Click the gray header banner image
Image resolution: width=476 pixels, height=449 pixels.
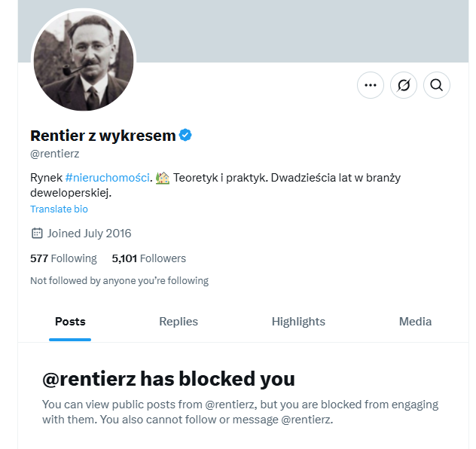click(301, 30)
